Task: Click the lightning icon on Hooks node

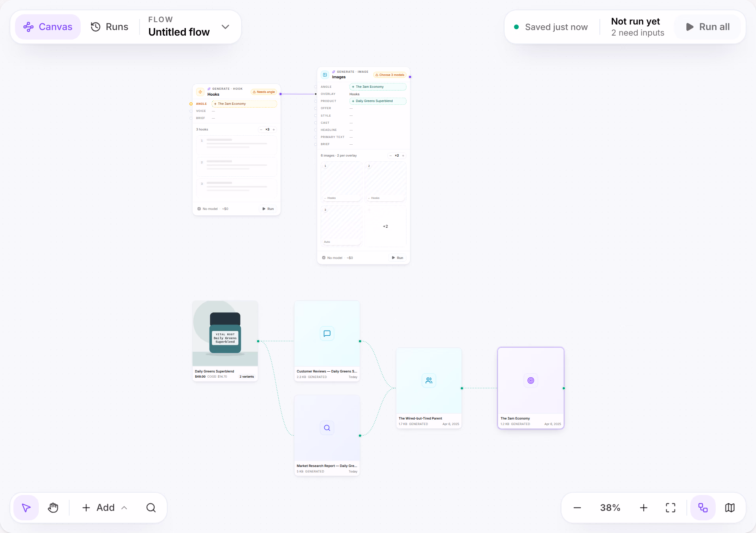Action: pos(200,92)
